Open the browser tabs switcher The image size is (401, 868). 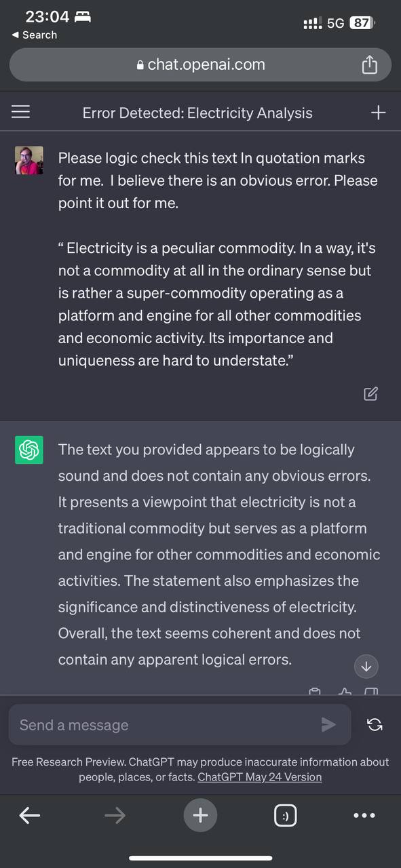click(286, 816)
